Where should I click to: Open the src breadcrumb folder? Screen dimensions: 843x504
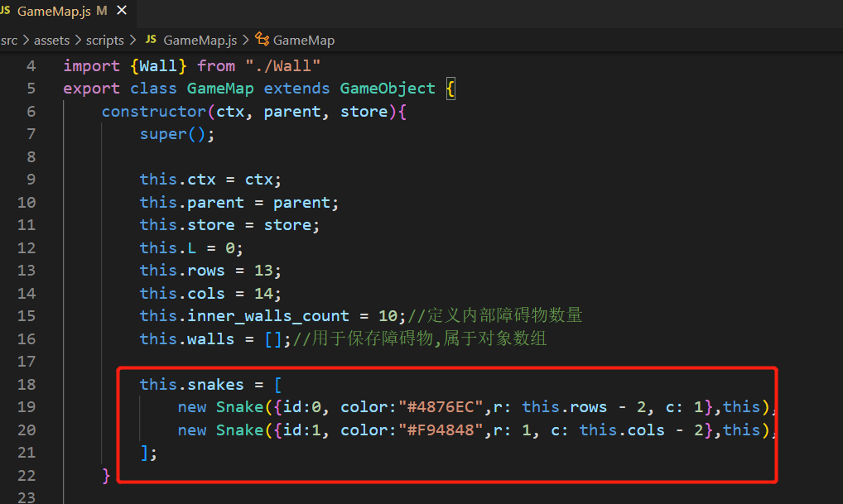coord(8,41)
